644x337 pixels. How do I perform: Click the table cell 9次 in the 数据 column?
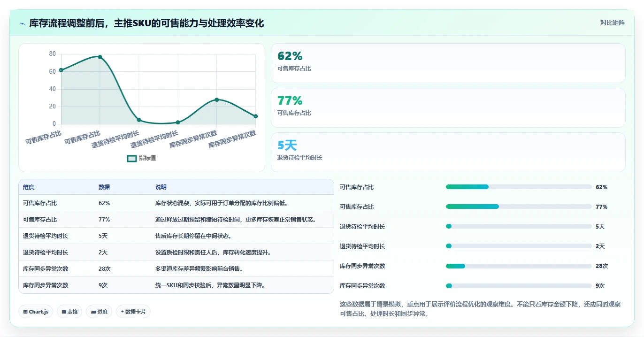click(103, 285)
